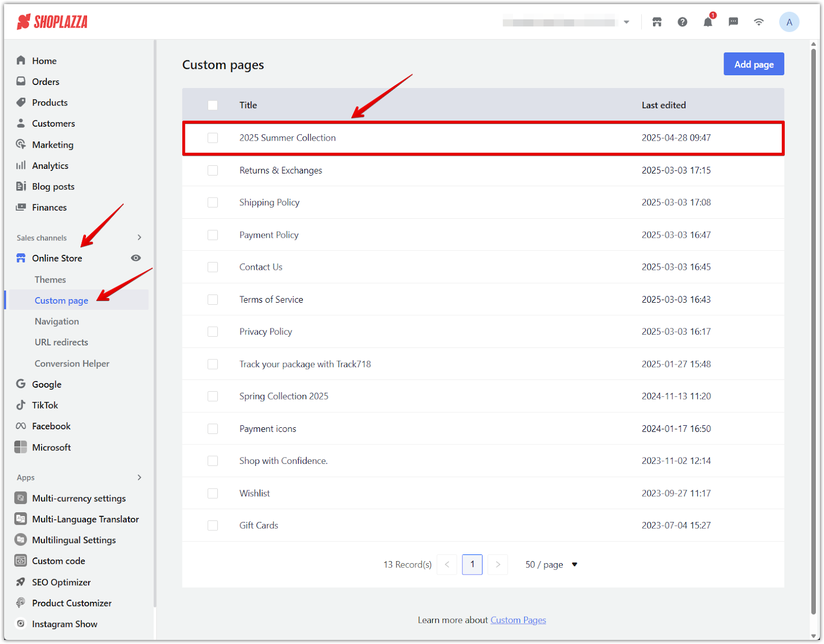The width and height of the screenshot is (824, 644).
Task: Expand the Apps section chevron
Action: 139,477
